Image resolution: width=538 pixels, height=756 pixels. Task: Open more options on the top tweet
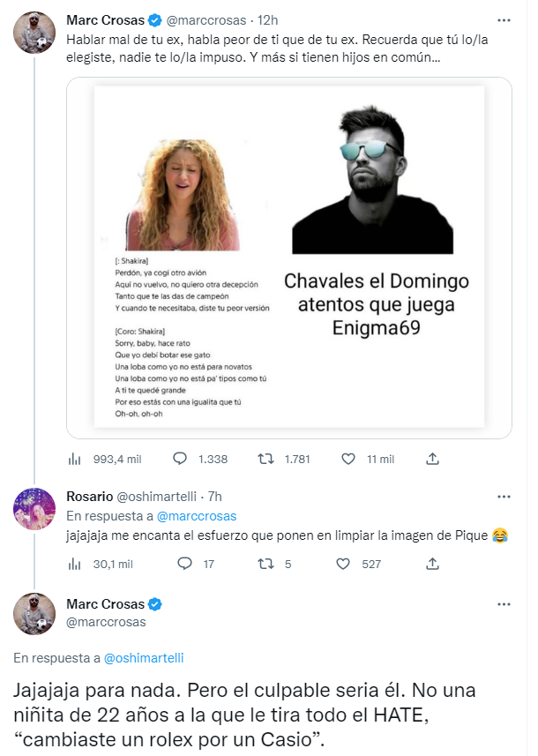click(504, 19)
